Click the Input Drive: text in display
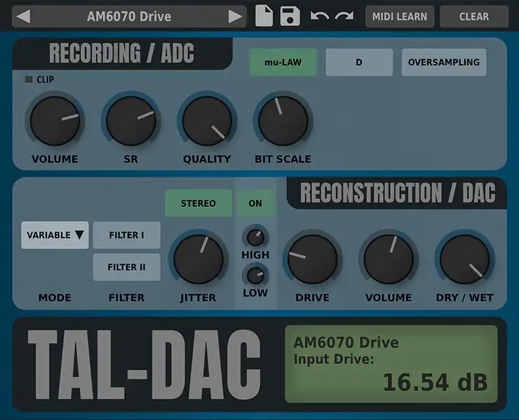The height and width of the screenshot is (420, 519). pyautogui.click(x=334, y=360)
